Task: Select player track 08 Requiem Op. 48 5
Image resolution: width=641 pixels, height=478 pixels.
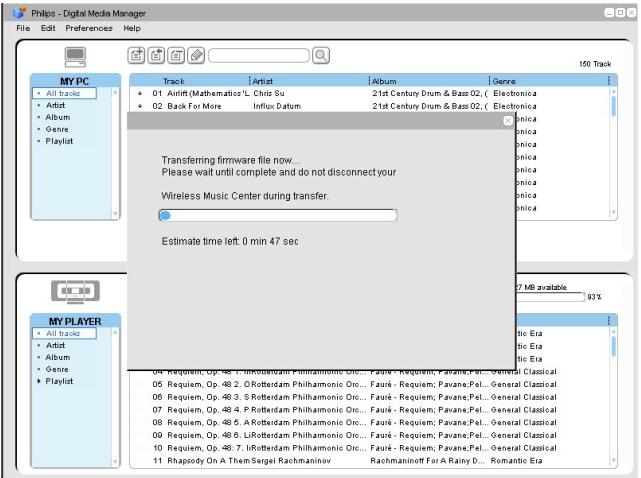Action: [x=370, y=422]
